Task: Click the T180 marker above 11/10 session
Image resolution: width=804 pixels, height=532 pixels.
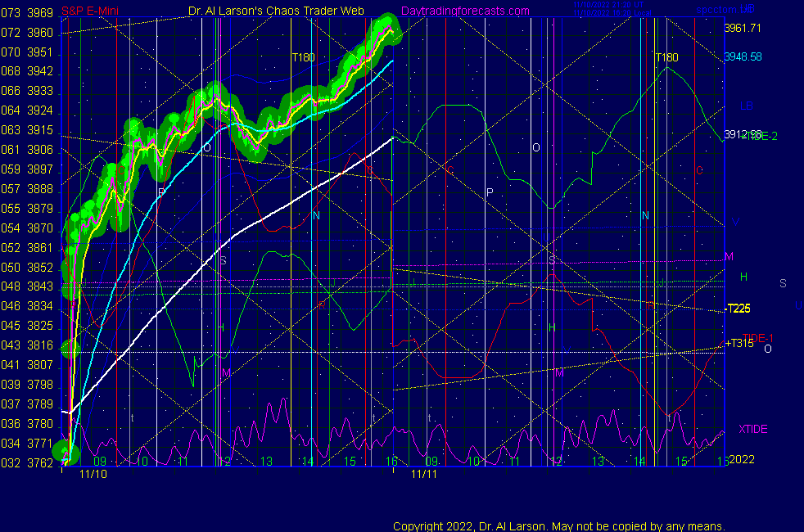Action: click(x=304, y=57)
